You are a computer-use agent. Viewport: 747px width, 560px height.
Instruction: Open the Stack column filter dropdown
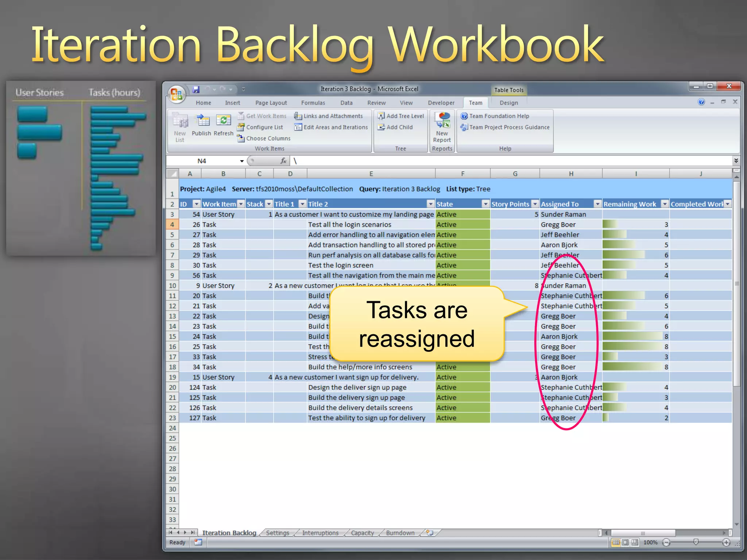[269, 204]
